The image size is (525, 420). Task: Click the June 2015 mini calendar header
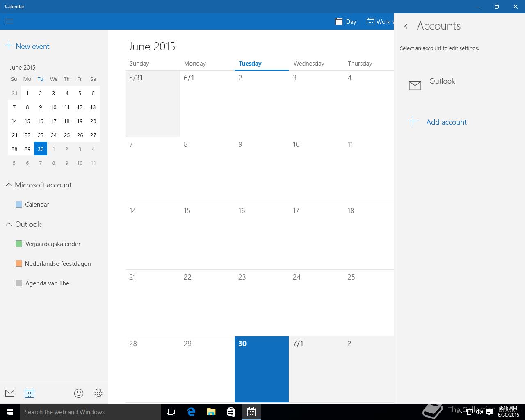[x=23, y=67]
